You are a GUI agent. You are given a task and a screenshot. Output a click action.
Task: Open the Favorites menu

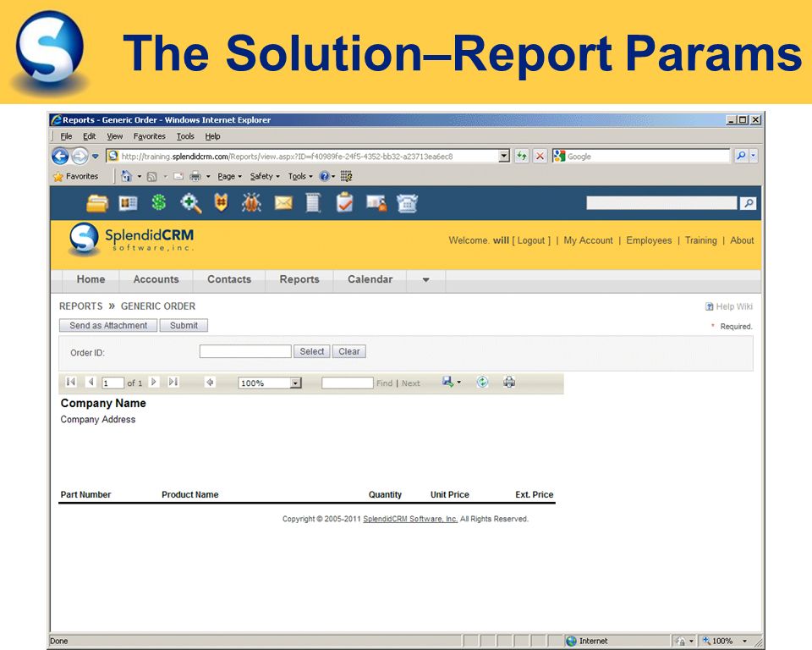149,136
